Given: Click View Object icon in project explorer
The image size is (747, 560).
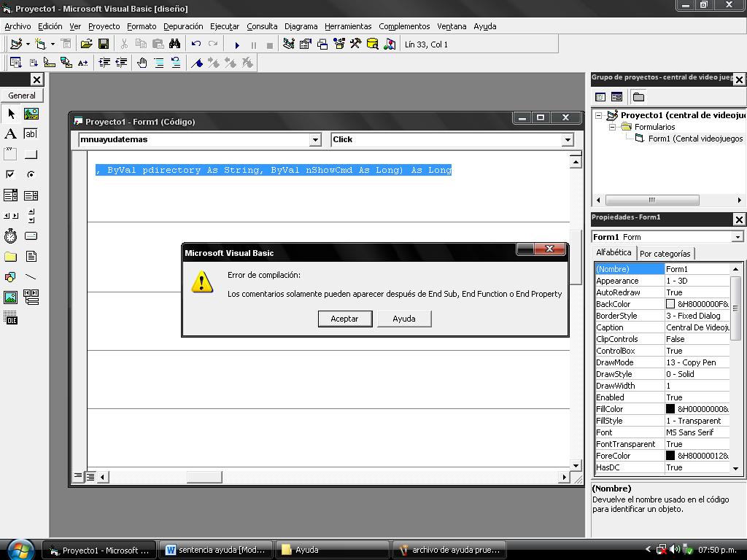Looking at the screenshot, I should [x=616, y=97].
